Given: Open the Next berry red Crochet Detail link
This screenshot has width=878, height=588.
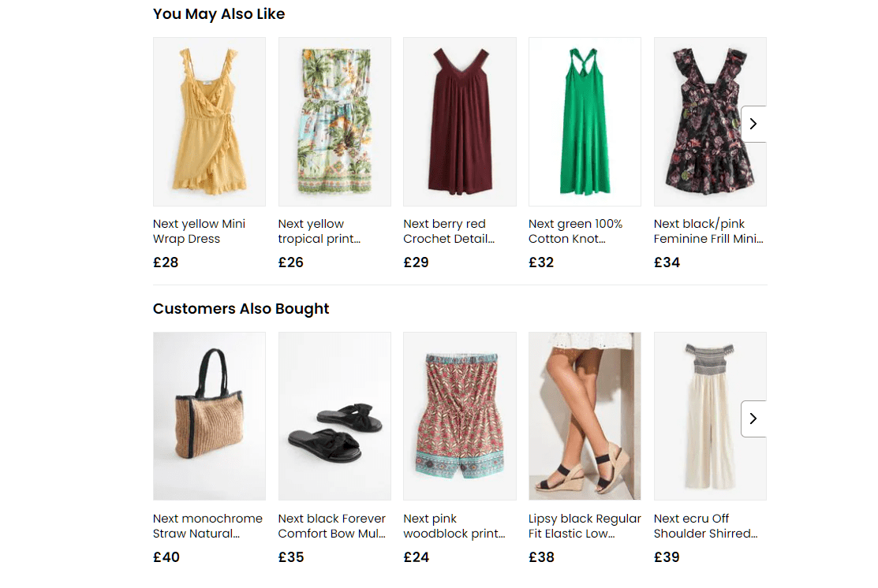Looking at the screenshot, I should pos(450,231).
